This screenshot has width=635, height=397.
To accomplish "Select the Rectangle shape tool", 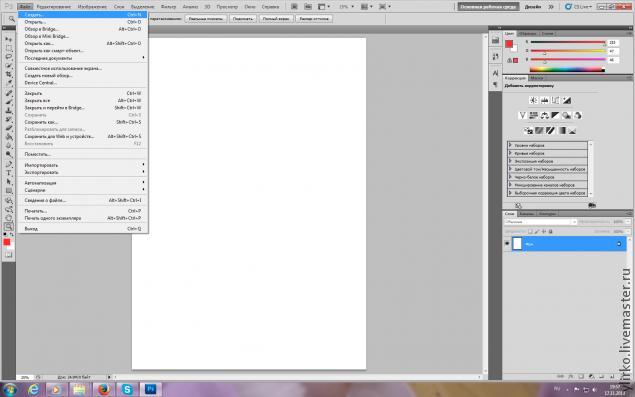I will coord(9,191).
